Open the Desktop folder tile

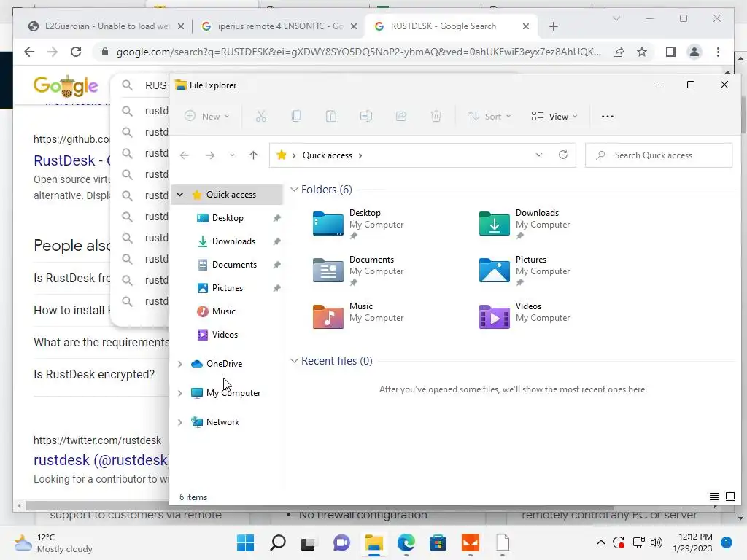358,223
